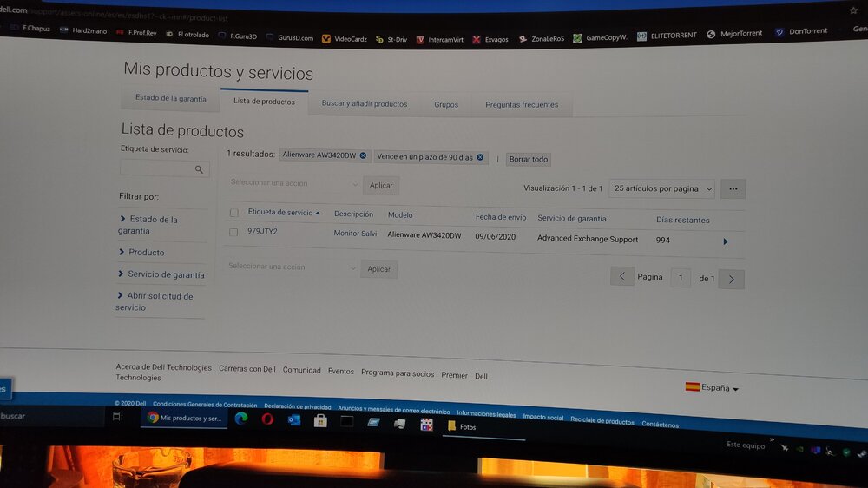Screen dimensions: 868x488
Task: Open the three-dots more options button
Action: pyautogui.click(x=733, y=189)
